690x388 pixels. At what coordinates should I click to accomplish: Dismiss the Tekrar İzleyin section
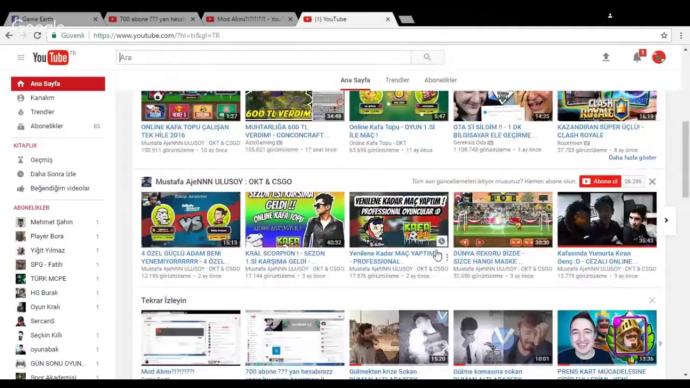tap(652, 300)
